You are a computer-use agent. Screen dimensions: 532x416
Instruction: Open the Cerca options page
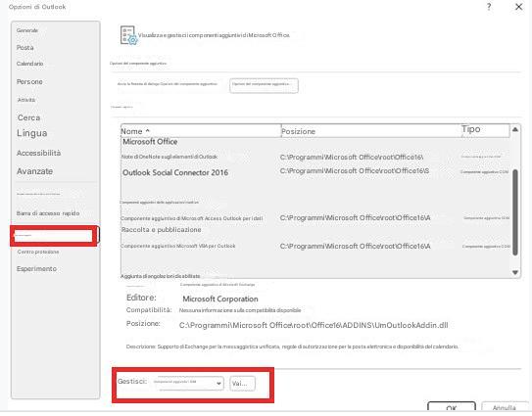pos(28,117)
